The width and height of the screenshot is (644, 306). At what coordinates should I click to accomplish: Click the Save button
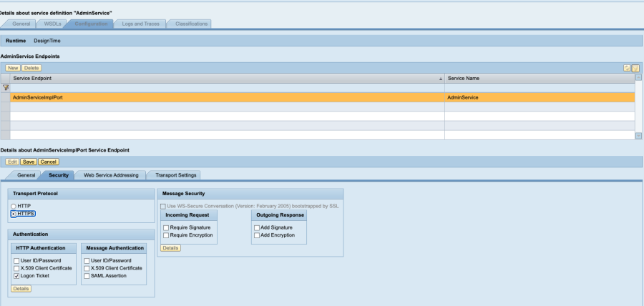(28, 162)
